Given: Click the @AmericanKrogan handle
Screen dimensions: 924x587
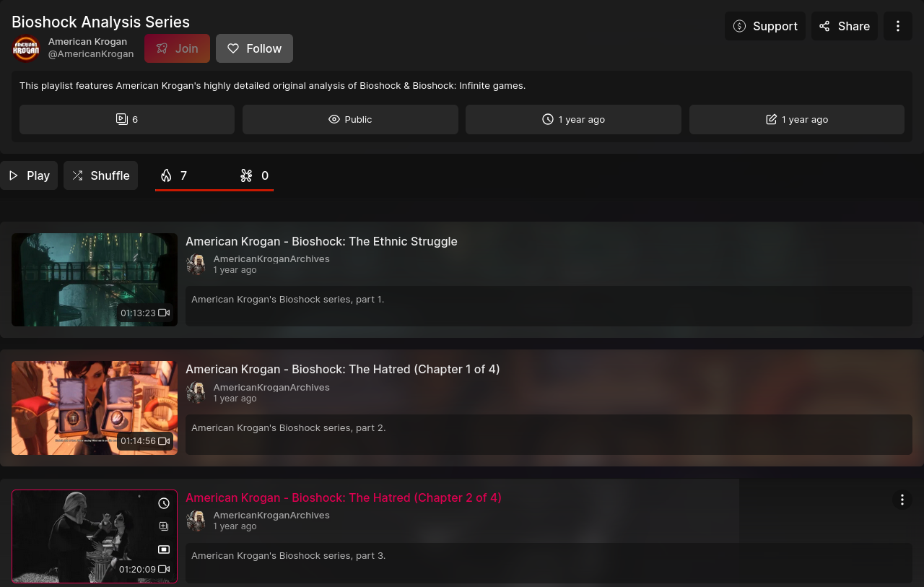Looking at the screenshot, I should (x=91, y=54).
